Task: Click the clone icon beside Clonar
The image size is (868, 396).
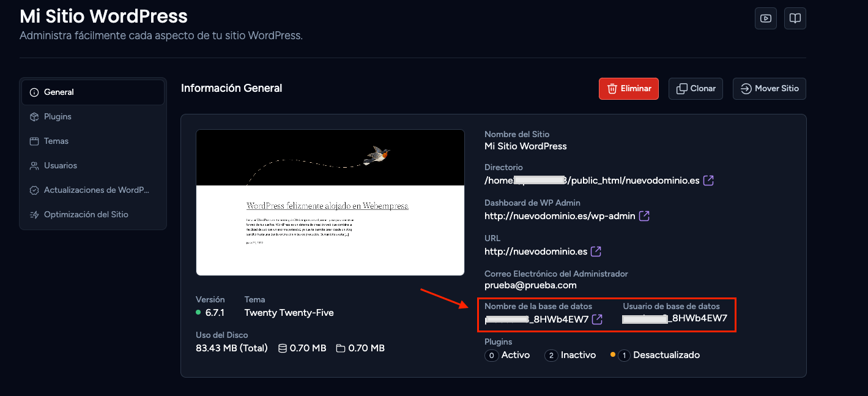Action: [682, 89]
